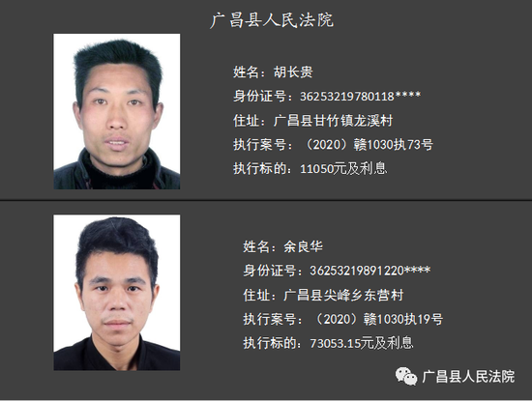
Task: Open the 胡长贵 portrait photo
Action: [117, 111]
